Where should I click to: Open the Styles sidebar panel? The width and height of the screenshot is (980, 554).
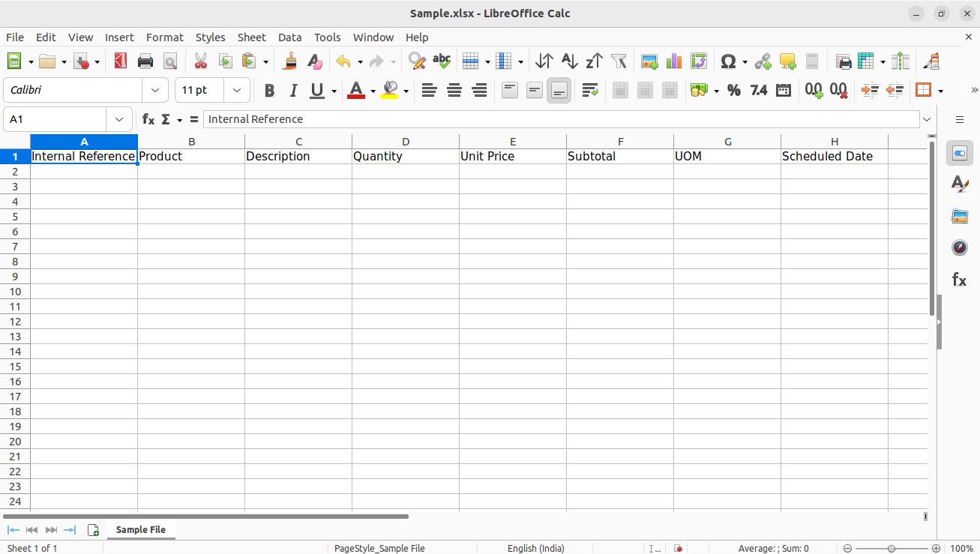coord(960,184)
